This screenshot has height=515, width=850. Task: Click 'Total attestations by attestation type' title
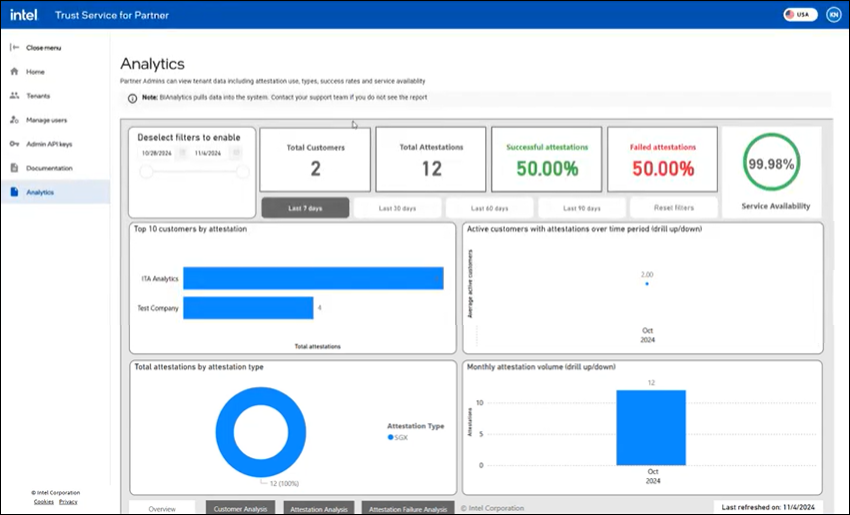point(199,367)
